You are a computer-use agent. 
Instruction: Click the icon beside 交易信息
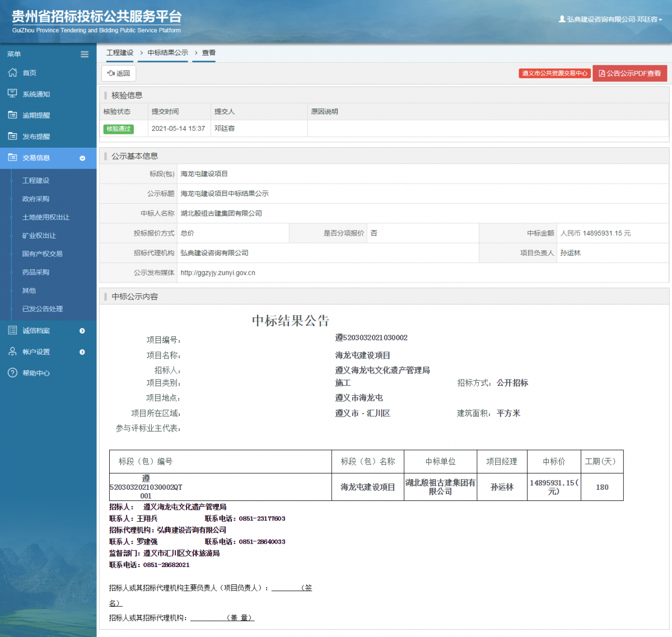click(x=12, y=158)
